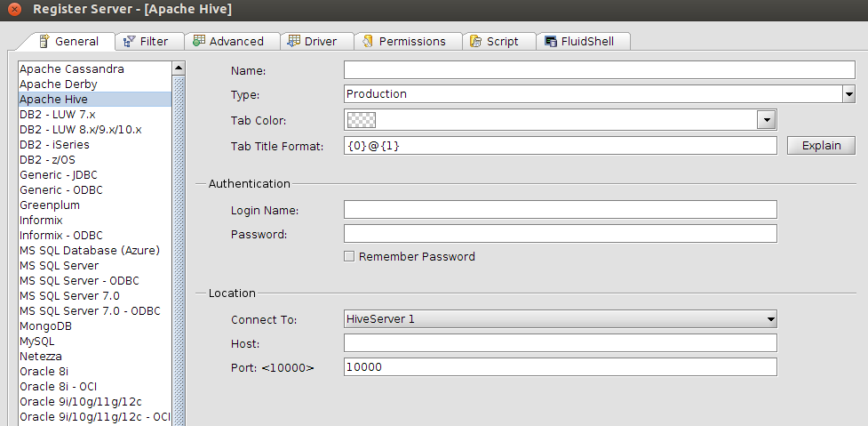Viewport: 868px width, 426px height.
Task: Click the General tab icon
Action: coord(45,41)
